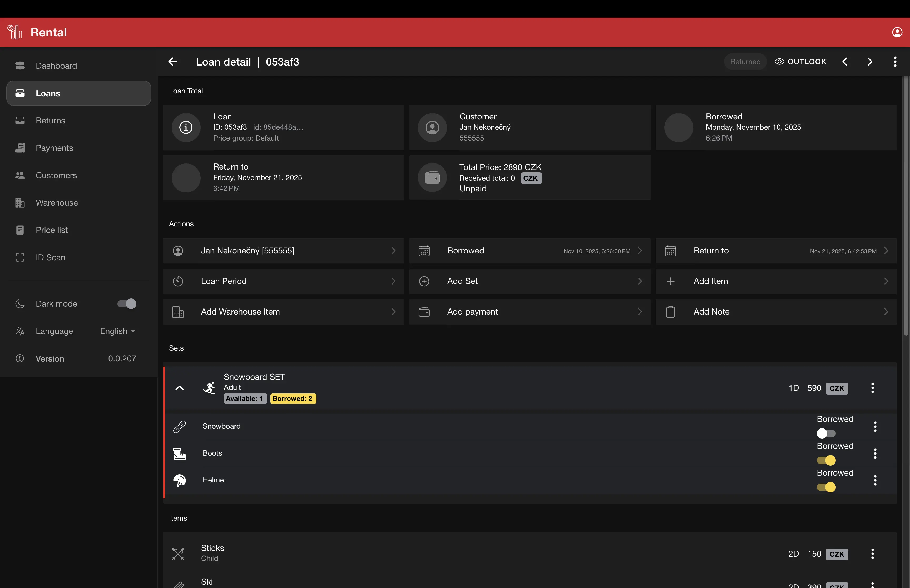Click the Add Warehouse Item building icon
This screenshot has height=588, width=910.
pos(178,312)
